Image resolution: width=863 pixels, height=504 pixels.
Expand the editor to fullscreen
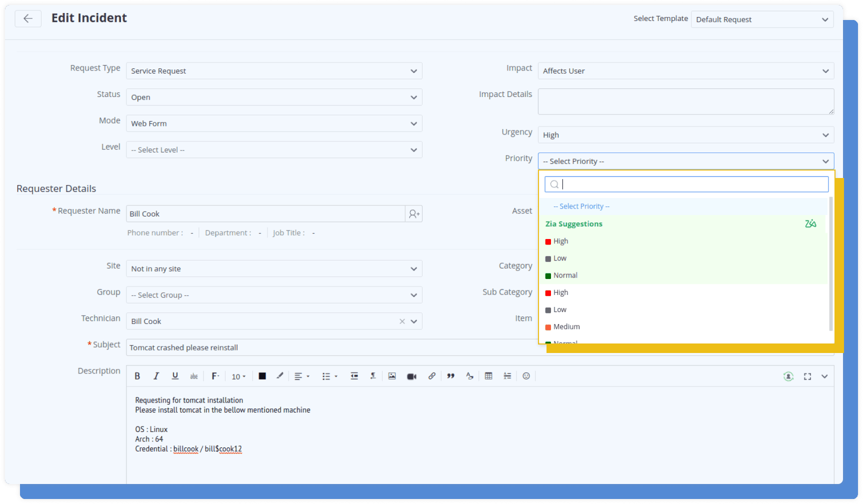[807, 376]
